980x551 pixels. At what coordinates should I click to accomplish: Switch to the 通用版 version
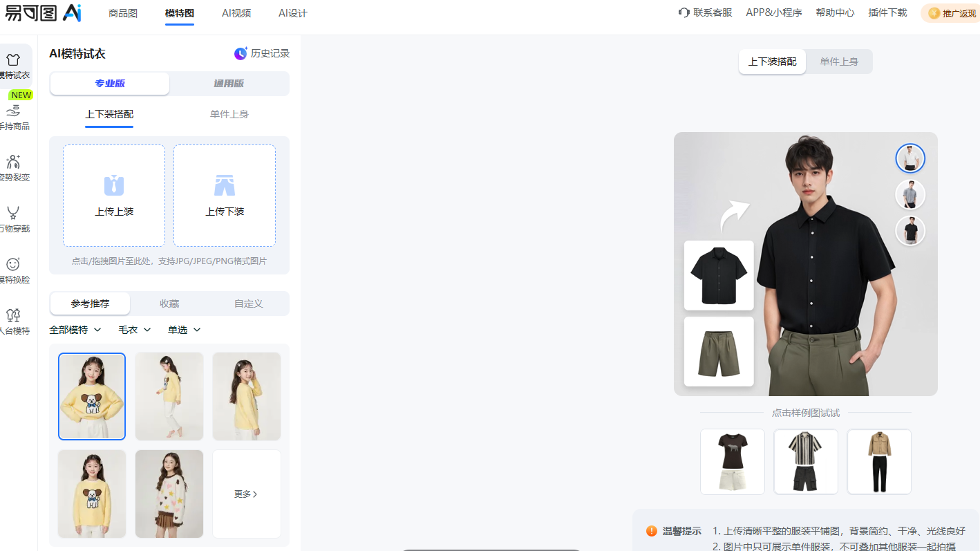229,84
